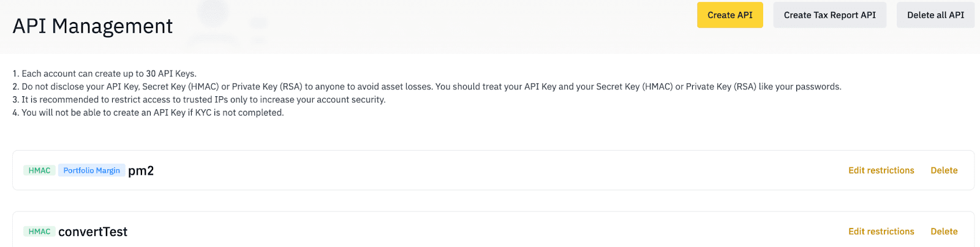The height and width of the screenshot is (247, 980).
Task: Click the note about not disclosing keys
Action: click(x=426, y=86)
